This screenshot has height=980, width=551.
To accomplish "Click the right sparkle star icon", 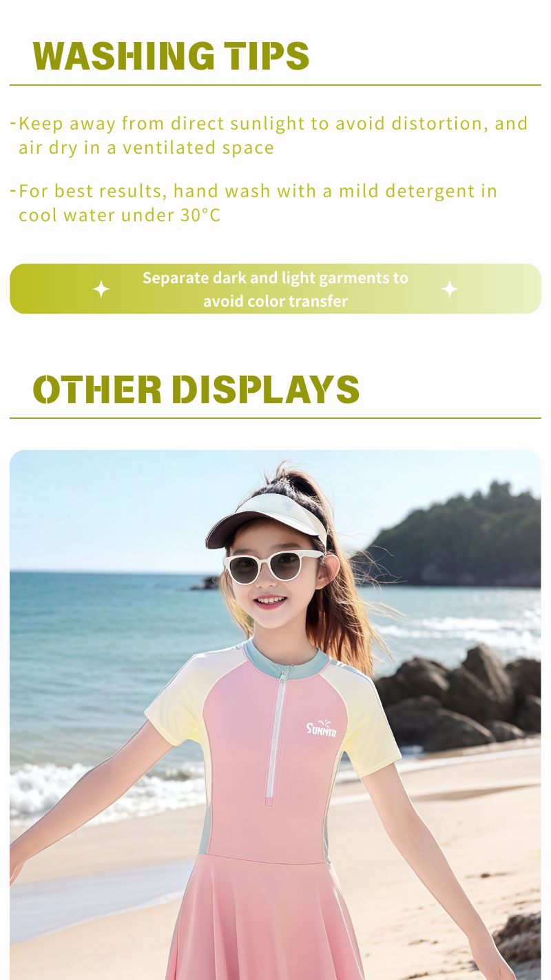I will point(450,289).
